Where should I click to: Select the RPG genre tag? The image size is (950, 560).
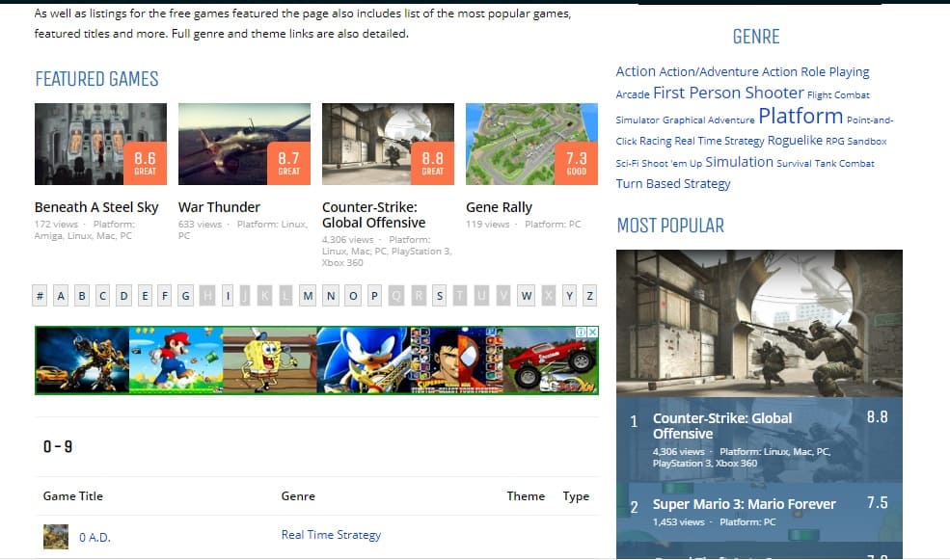coord(835,141)
